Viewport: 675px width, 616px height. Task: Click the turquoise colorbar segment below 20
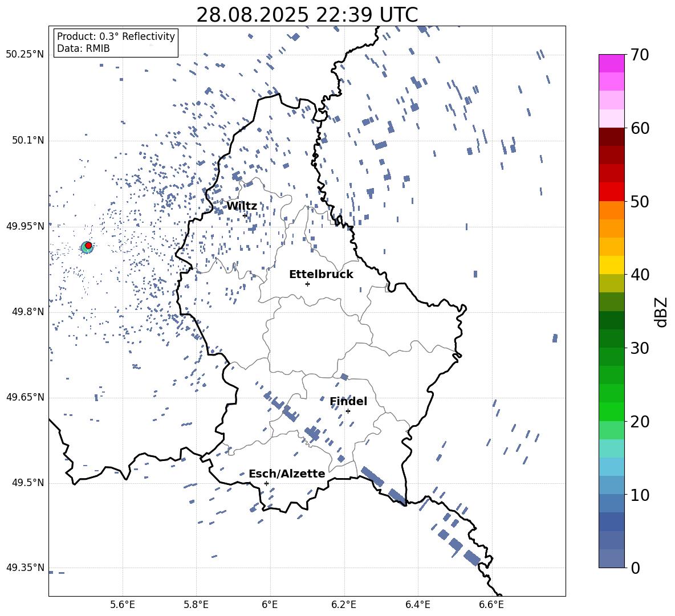[612, 448]
